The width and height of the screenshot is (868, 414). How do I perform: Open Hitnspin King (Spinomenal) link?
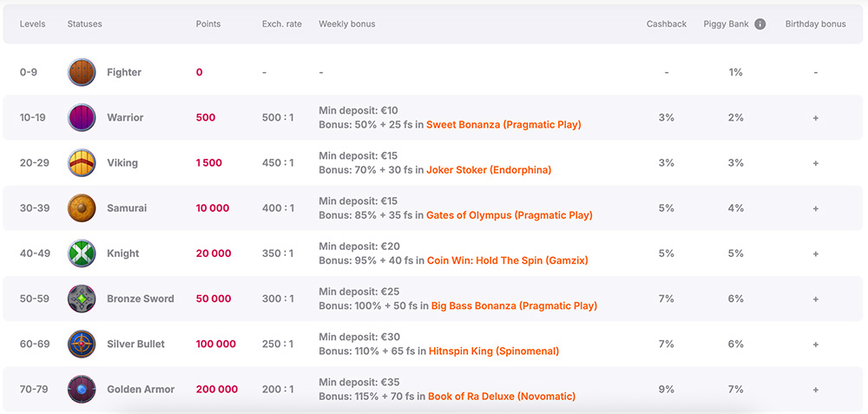pos(494,352)
